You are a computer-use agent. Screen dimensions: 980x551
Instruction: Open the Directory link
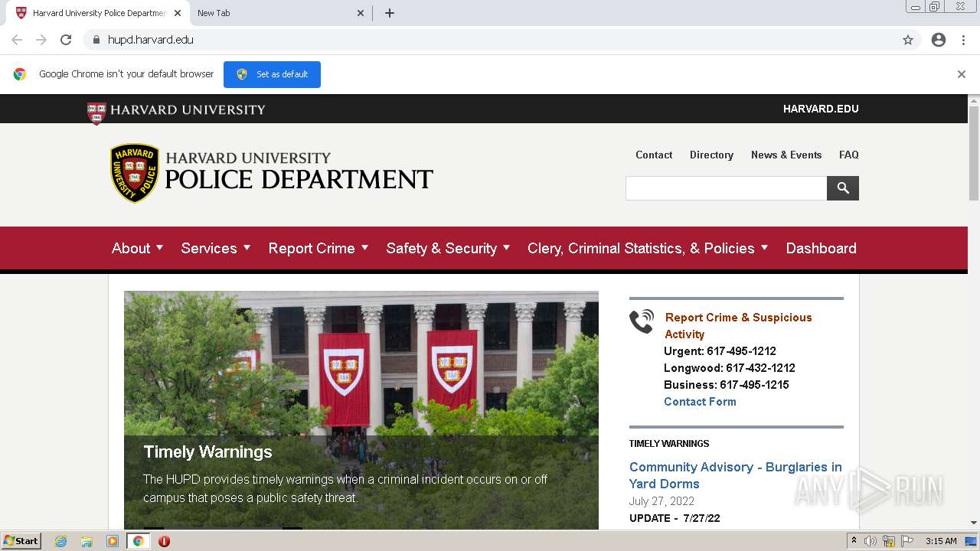[711, 155]
